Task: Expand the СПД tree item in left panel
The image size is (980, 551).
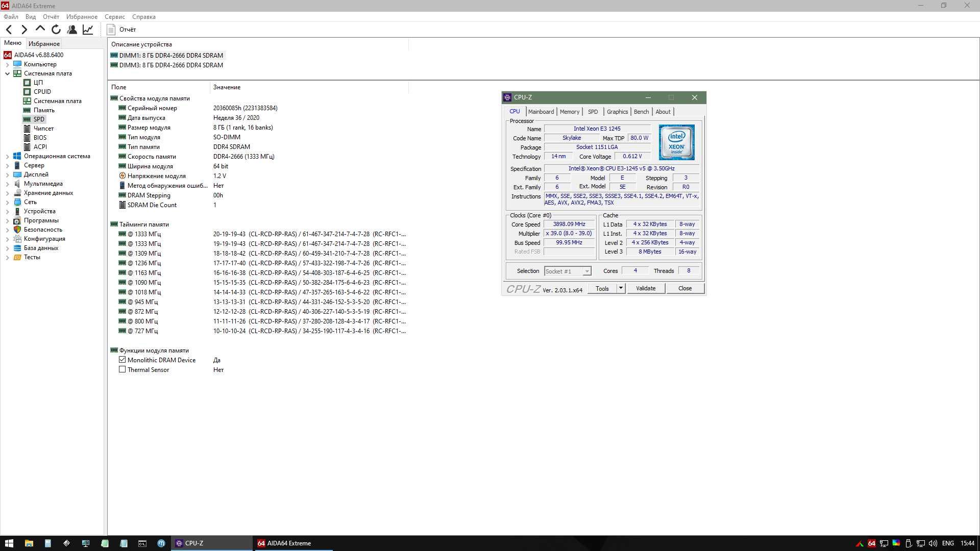Action: (38, 119)
